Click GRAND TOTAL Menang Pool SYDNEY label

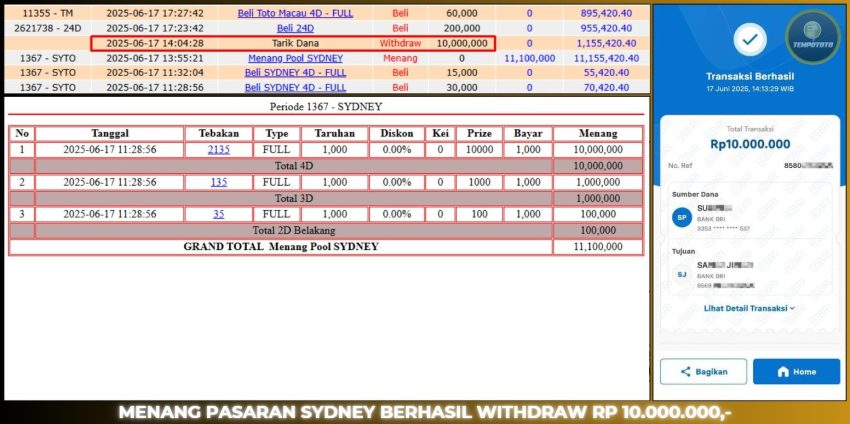click(281, 247)
